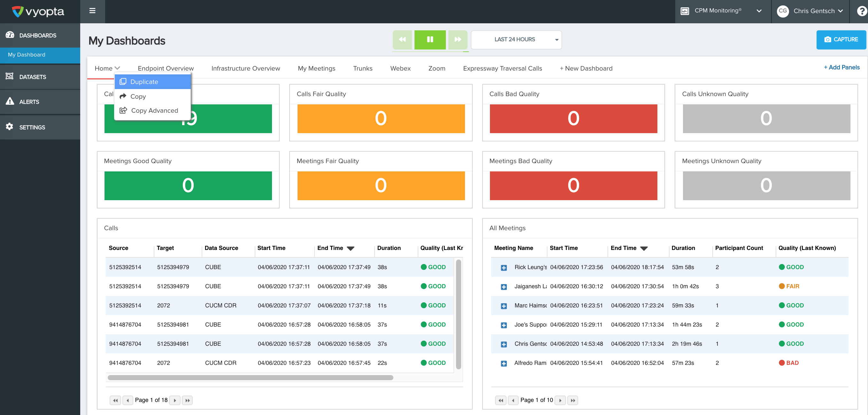The height and width of the screenshot is (415, 868).
Task: Pause the live dashboard refresh
Action: point(430,39)
